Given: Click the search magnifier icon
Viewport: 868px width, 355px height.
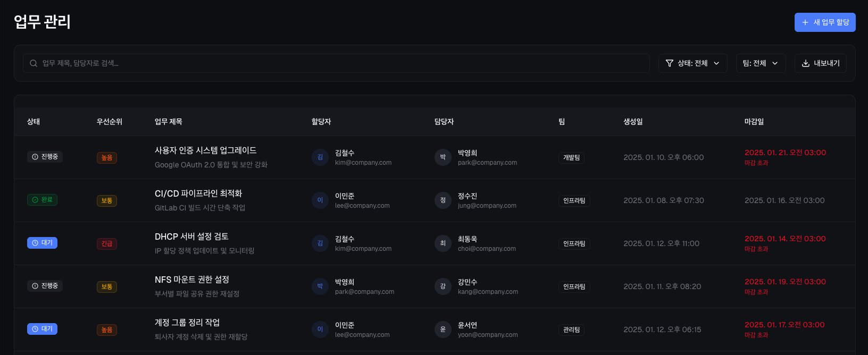Looking at the screenshot, I should [34, 63].
